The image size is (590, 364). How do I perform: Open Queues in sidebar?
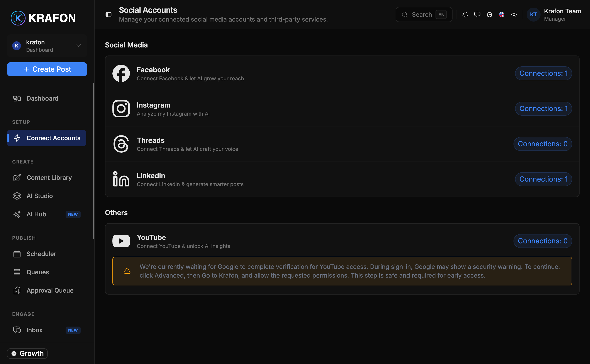click(47, 272)
